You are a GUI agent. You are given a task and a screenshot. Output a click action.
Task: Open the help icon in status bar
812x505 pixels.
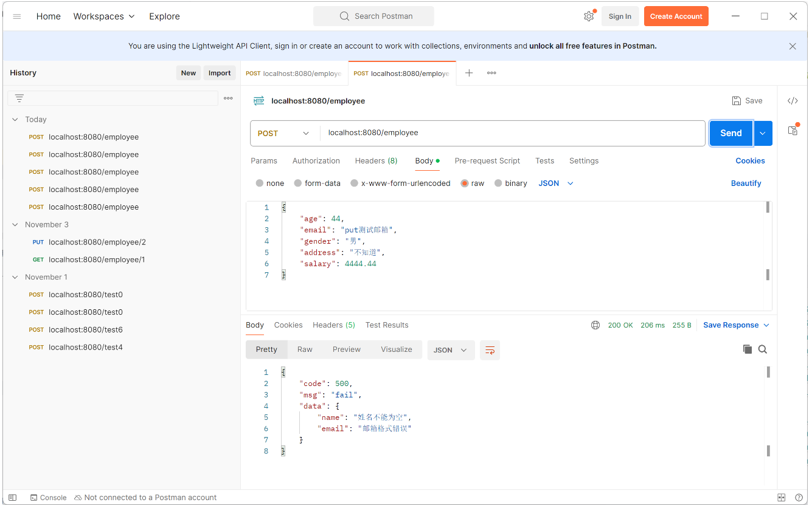pyautogui.click(x=799, y=498)
